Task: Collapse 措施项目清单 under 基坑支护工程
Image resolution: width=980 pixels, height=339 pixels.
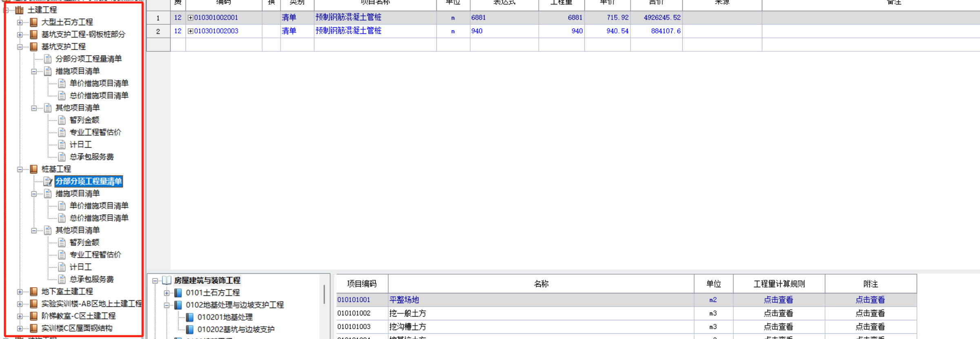Action: tap(34, 71)
